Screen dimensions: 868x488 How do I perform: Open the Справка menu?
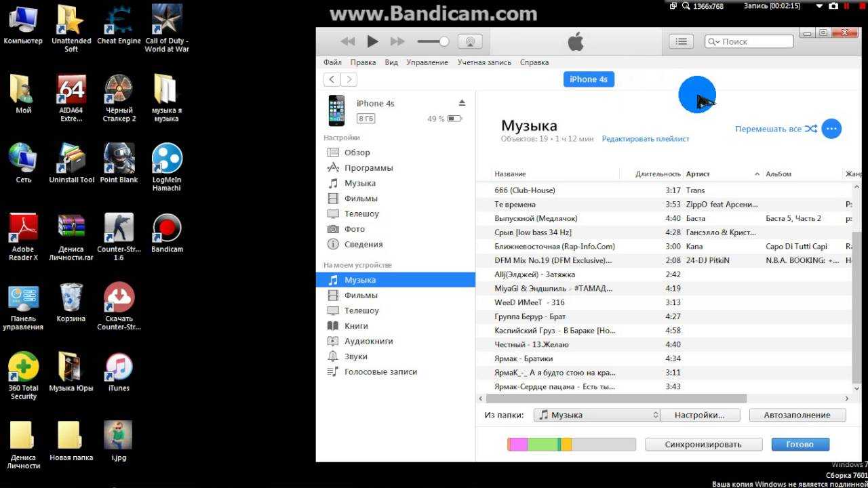(x=534, y=62)
